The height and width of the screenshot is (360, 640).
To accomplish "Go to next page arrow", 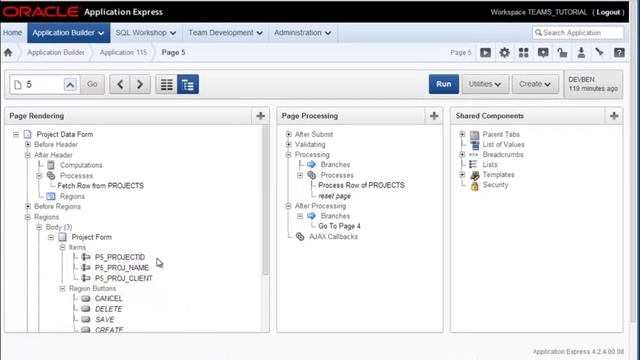I will (x=140, y=84).
